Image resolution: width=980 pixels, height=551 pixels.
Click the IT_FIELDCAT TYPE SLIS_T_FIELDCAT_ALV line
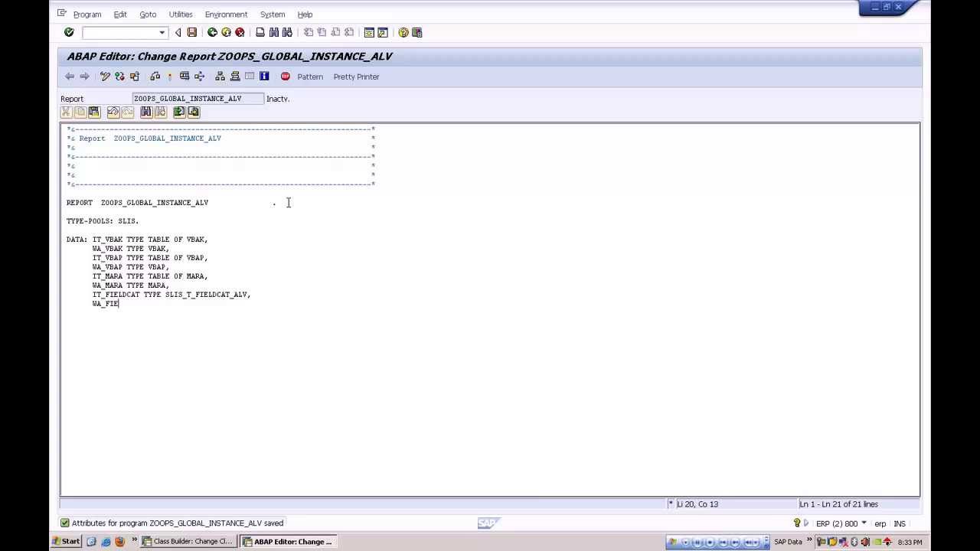click(171, 295)
